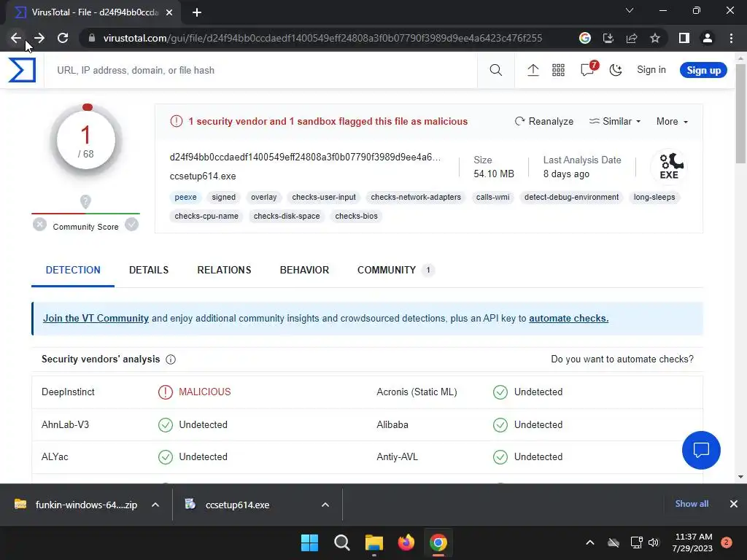747x560 pixels.
Task: Click the checks-disk-space tag
Action: pyautogui.click(x=286, y=216)
